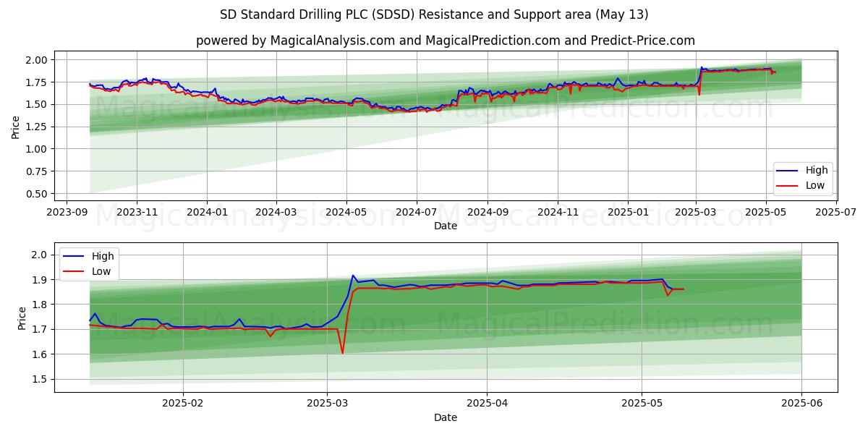Click the 2024-01 tick label
This screenshot has width=868, height=434.
coord(207,213)
